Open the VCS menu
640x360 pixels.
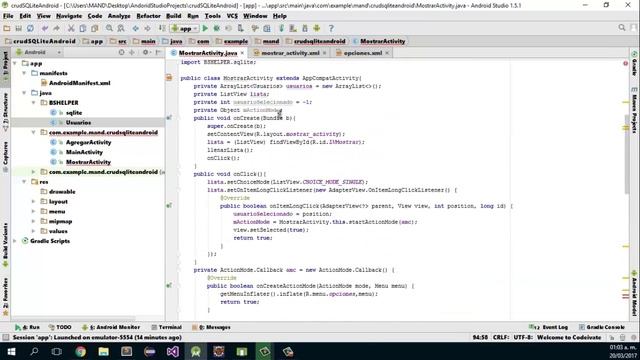point(232,16)
